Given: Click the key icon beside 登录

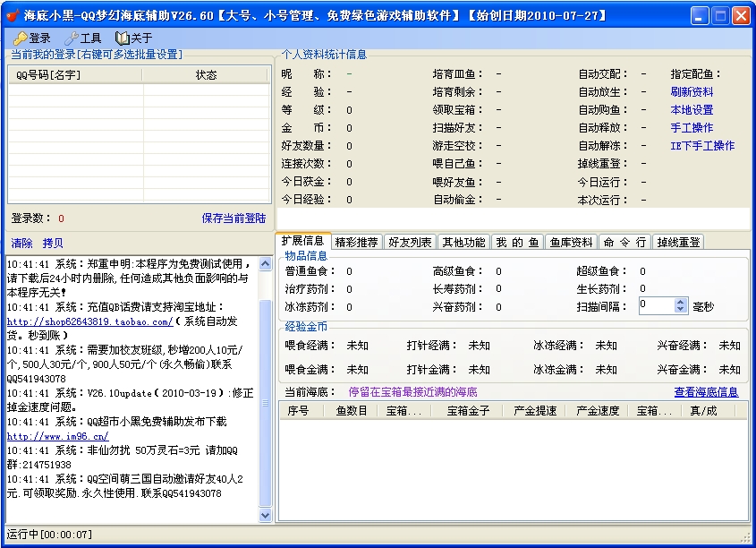Looking at the screenshot, I should [x=20, y=39].
